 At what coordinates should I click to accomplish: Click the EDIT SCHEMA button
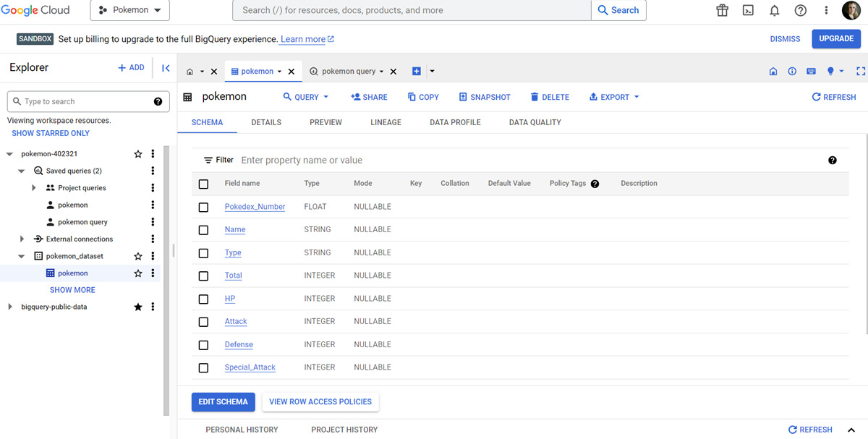pos(224,402)
